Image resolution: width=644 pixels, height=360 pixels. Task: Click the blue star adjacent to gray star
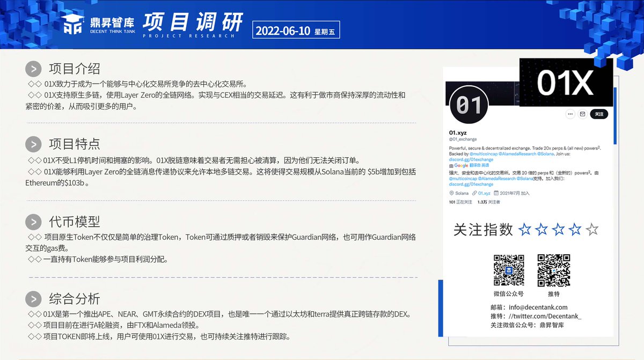[575, 230]
